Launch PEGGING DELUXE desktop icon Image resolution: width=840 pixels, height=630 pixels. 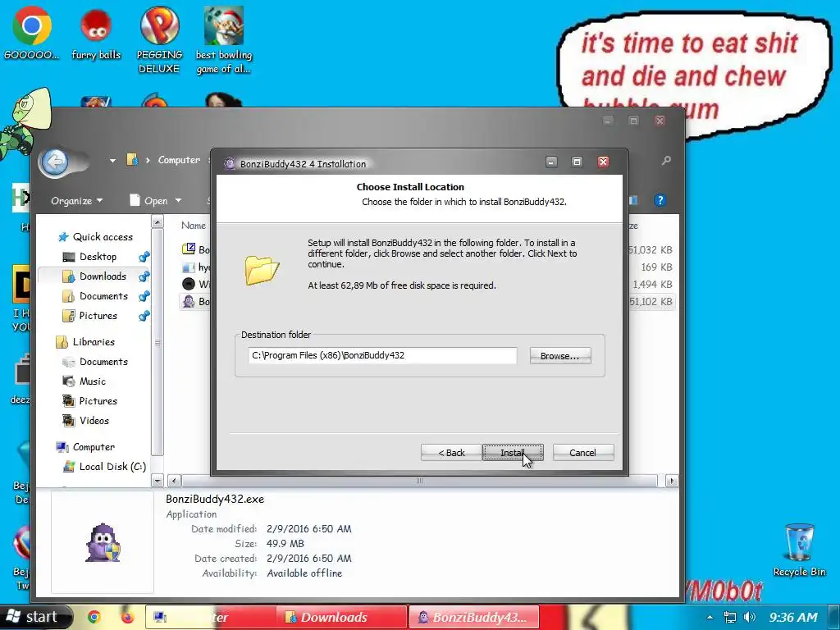click(x=159, y=40)
